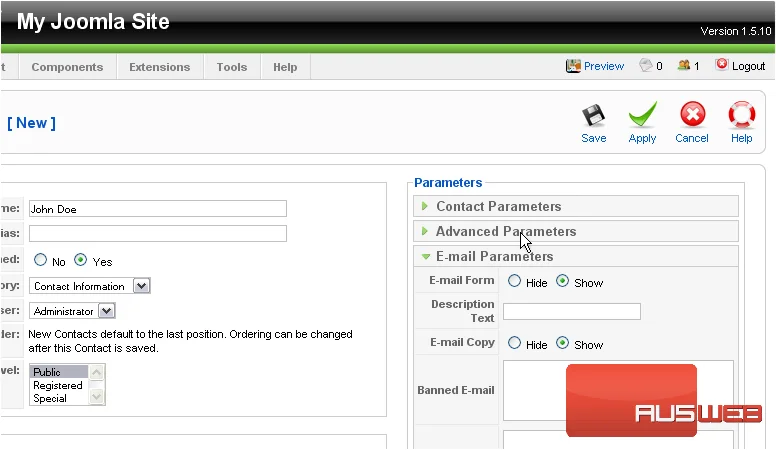The width and height of the screenshot is (776, 450).
Task: Click the Preview site icon
Action: click(573, 66)
